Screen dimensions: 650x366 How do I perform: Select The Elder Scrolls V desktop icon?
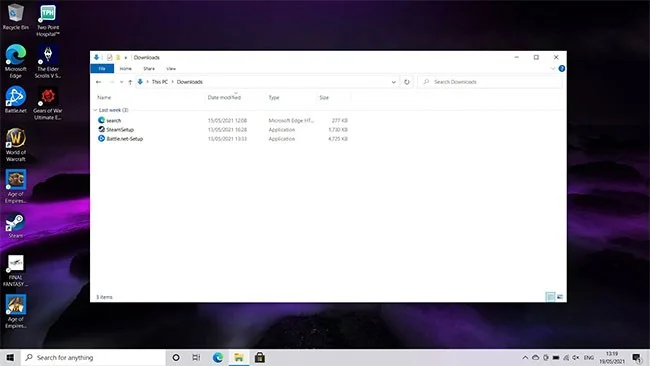point(48,61)
